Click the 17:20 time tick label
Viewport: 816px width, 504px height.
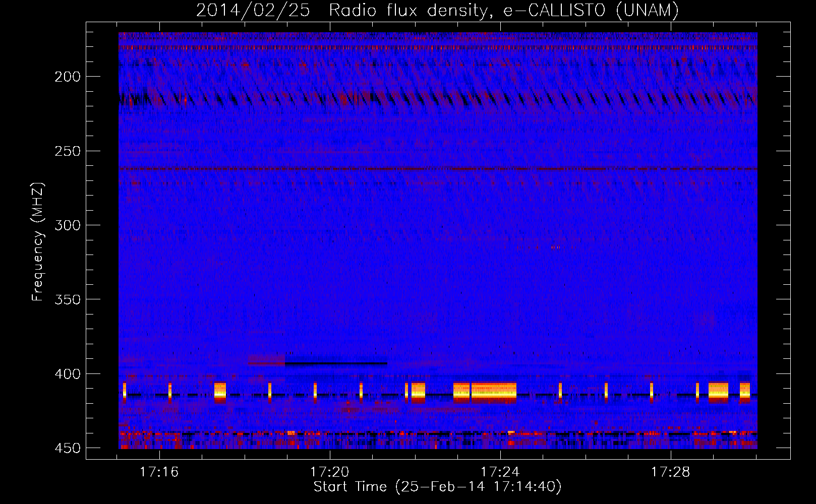330,472
